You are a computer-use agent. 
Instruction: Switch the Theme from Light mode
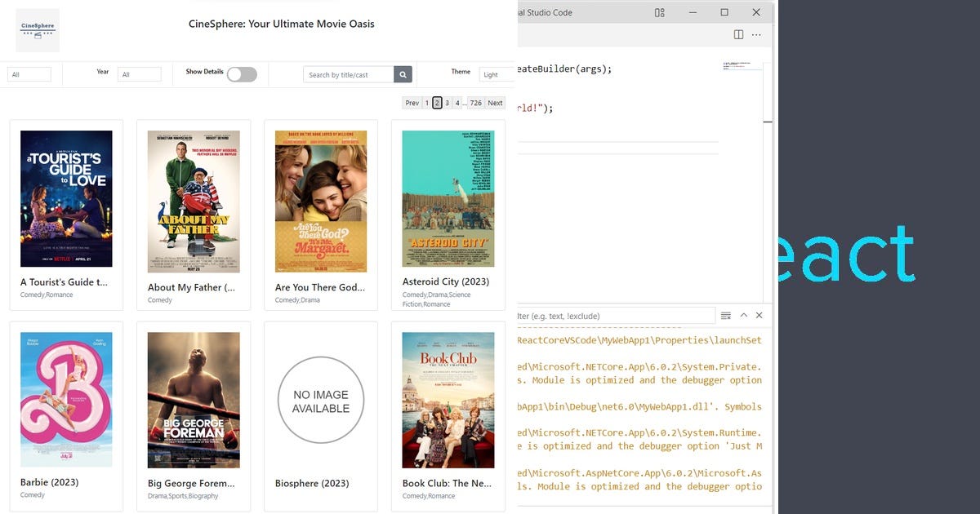(x=497, y=73)
